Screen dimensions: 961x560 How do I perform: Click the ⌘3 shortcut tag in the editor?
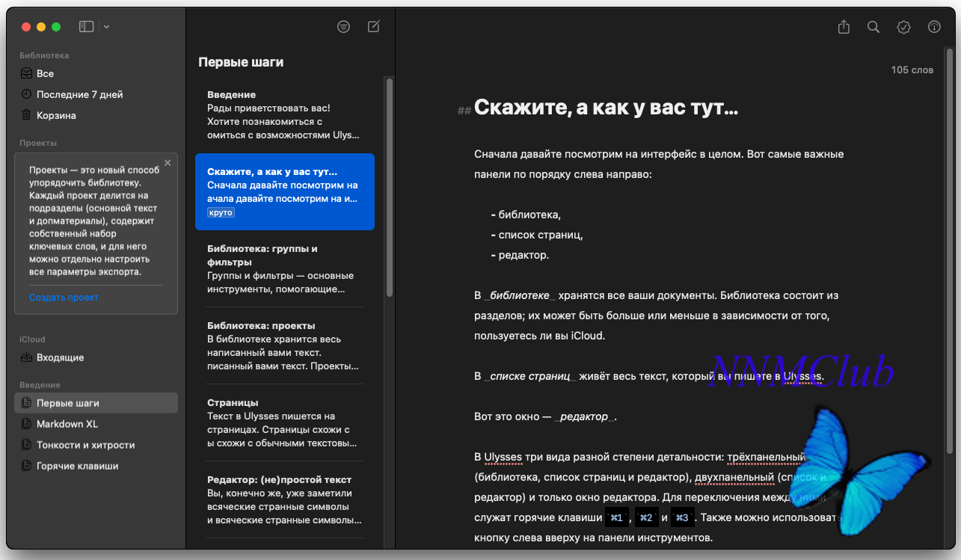tap(683, 517)
